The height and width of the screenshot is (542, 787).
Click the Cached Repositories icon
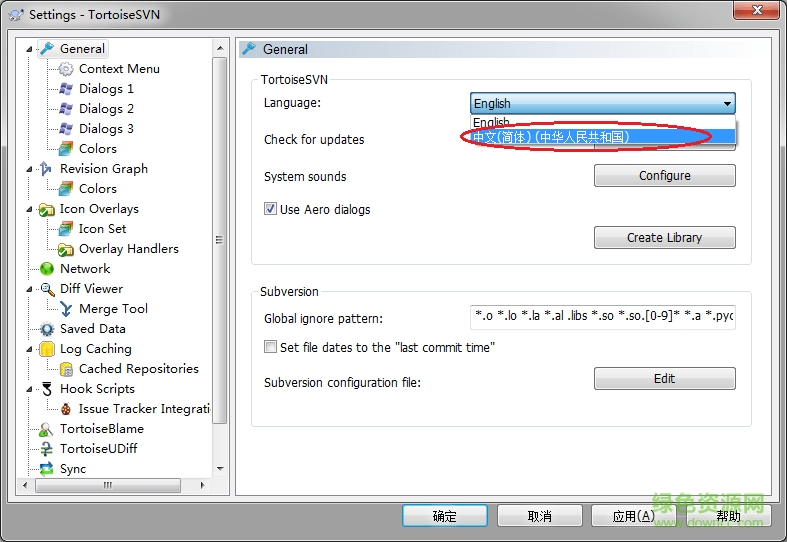66,369
